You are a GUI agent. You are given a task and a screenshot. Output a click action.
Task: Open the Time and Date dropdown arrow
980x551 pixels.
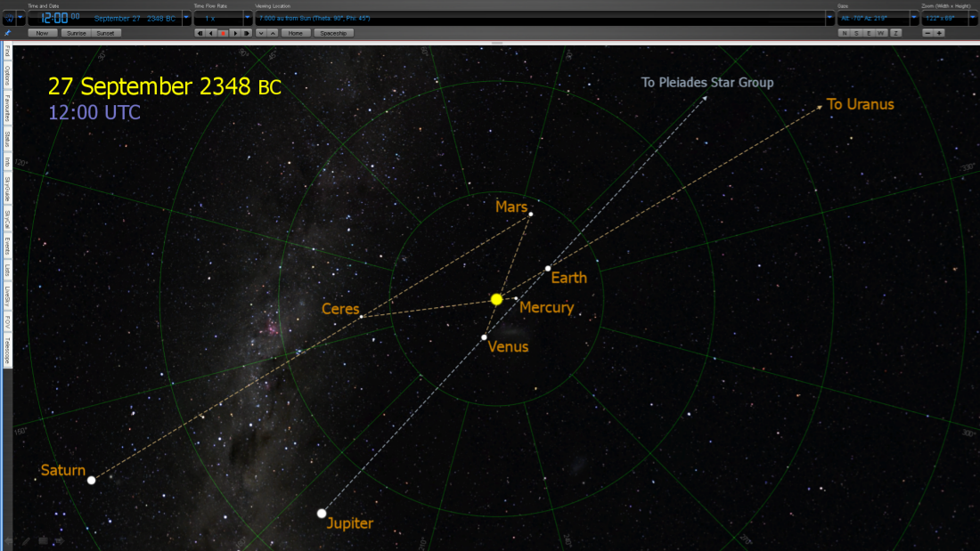click(x=186, y=18)
